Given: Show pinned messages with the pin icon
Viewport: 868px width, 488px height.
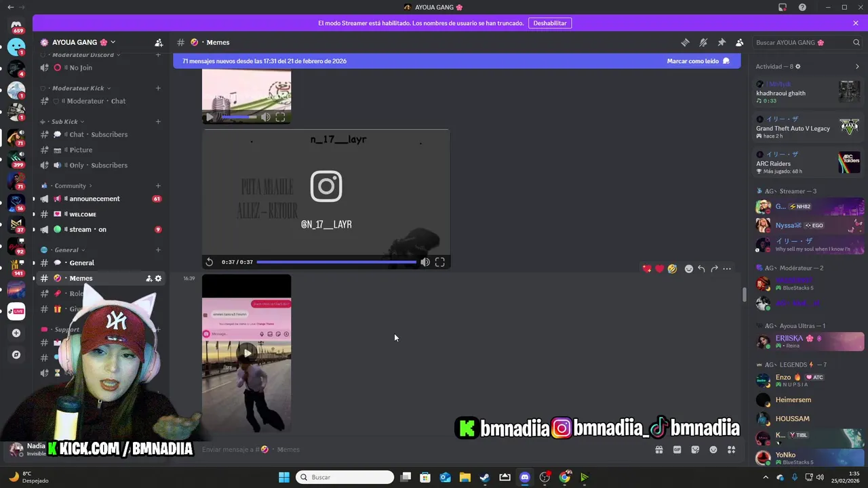Looking at the screenshot, I should [722, 42].
